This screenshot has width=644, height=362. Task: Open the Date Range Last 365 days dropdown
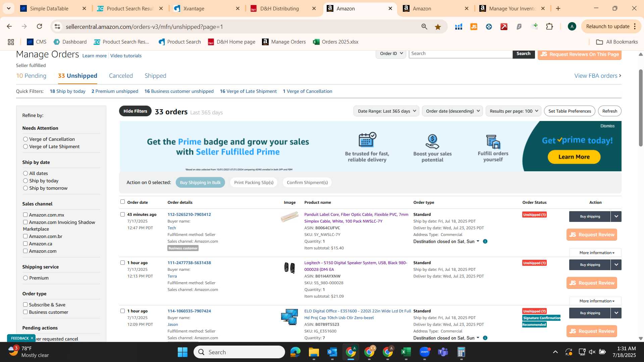[x=386, y=111]
